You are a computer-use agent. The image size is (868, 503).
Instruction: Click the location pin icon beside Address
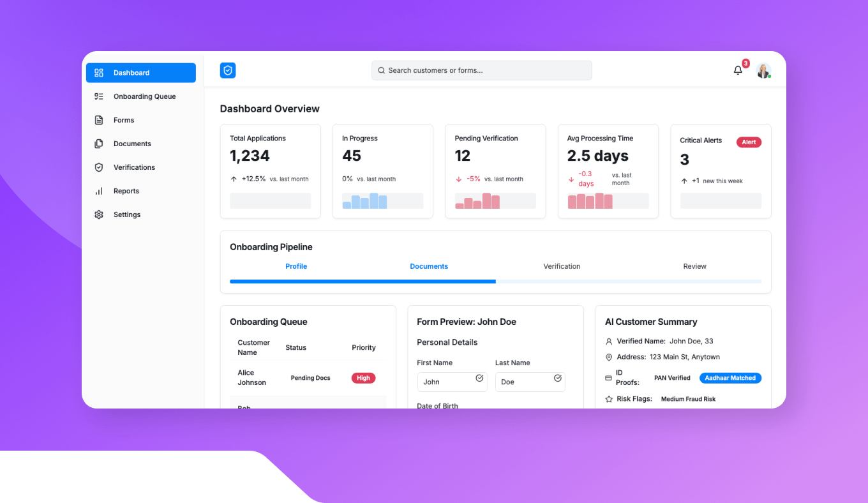click(609, 357)
